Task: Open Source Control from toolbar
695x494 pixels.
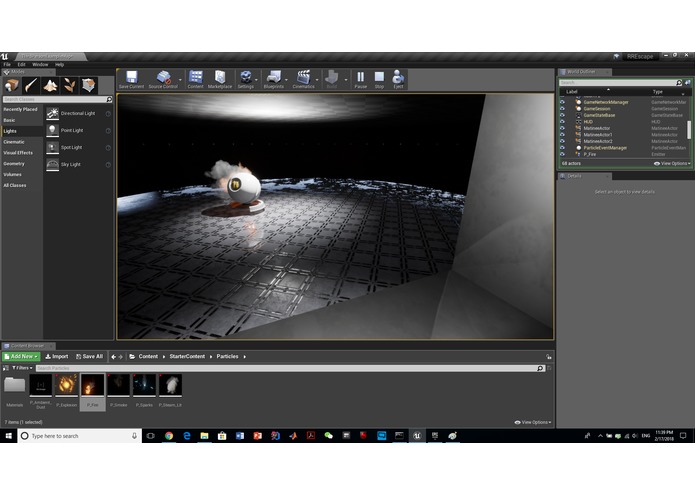Action: [163, 80]
